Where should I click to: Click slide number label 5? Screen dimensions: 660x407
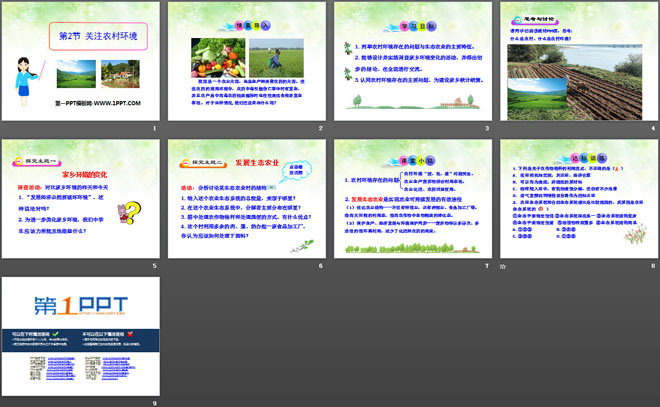pyautogui.click(x=154, y=266)
